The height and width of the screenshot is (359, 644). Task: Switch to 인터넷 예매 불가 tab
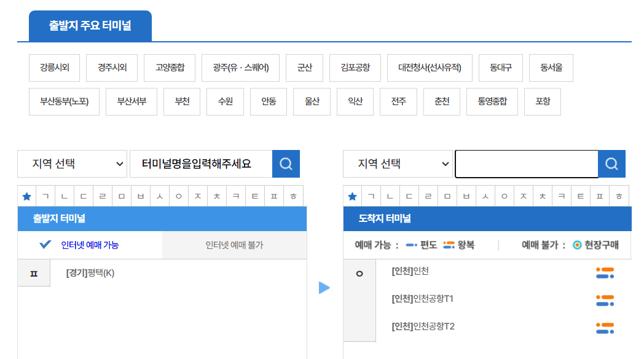coord(235,245)
